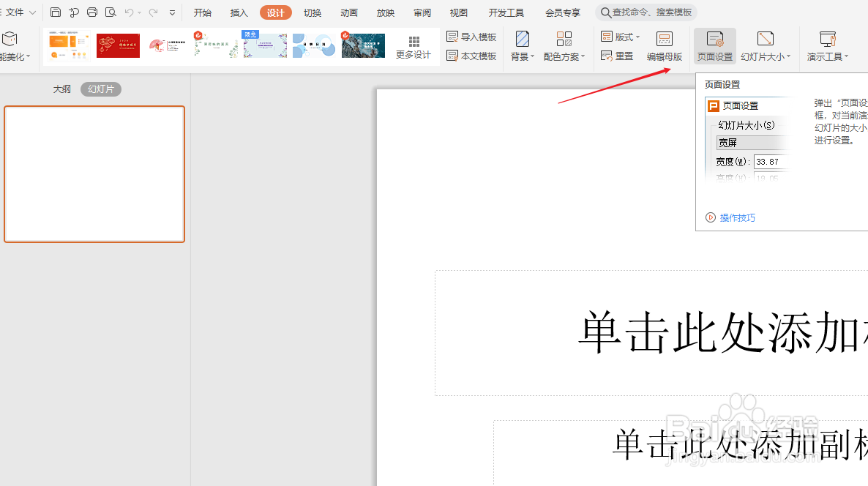This screenshot has width=868, height=486.
Task: Apply the orange design template thumbnail
Action: [x=69, y=45]
